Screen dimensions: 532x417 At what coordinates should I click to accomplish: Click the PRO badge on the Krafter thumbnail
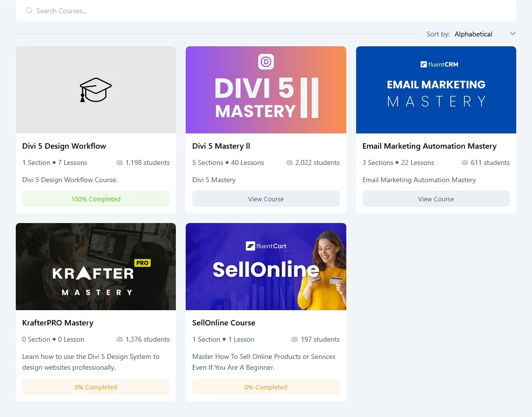pyautogui.click(x=142, y=263)
